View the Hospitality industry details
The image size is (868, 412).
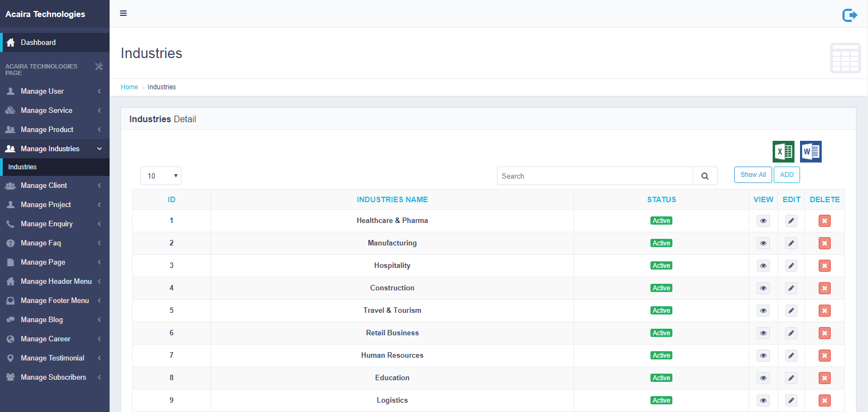[x=763, y=266]
